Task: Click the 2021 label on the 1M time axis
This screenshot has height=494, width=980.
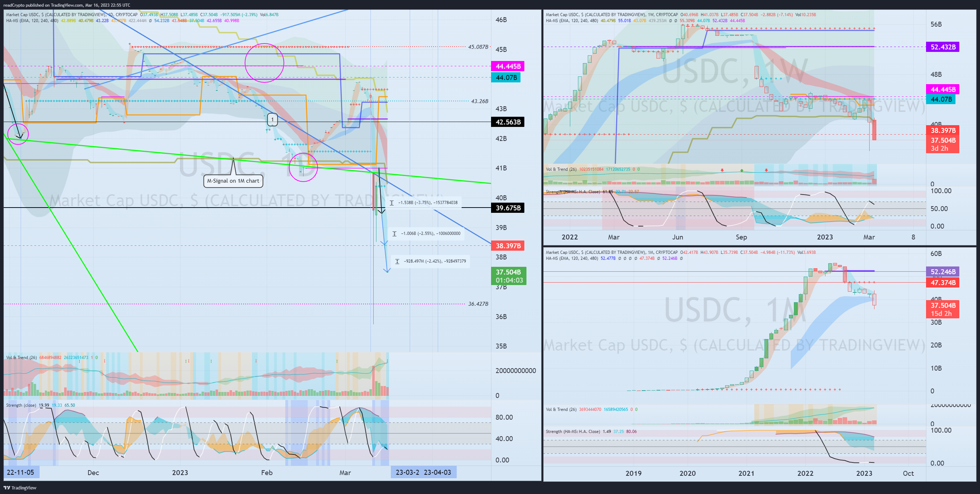Action: 746,473
